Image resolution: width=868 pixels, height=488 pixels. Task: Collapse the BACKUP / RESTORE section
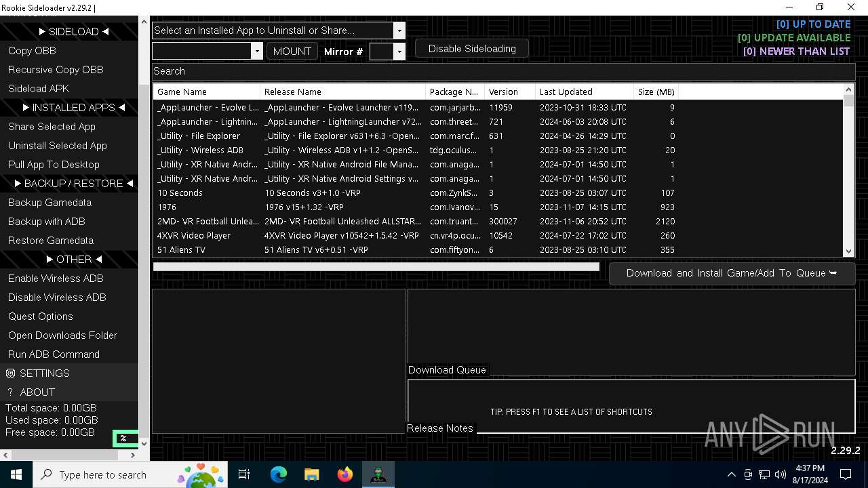[69, 184]
